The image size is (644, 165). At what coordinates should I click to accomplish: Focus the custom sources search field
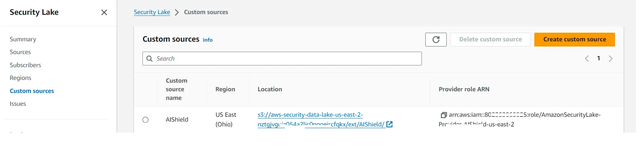click(x=282, y=59)
